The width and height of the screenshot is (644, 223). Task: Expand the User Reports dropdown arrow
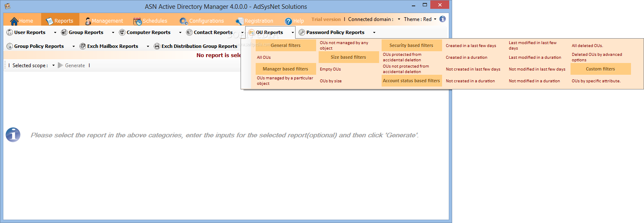click(x=55, y=32)
